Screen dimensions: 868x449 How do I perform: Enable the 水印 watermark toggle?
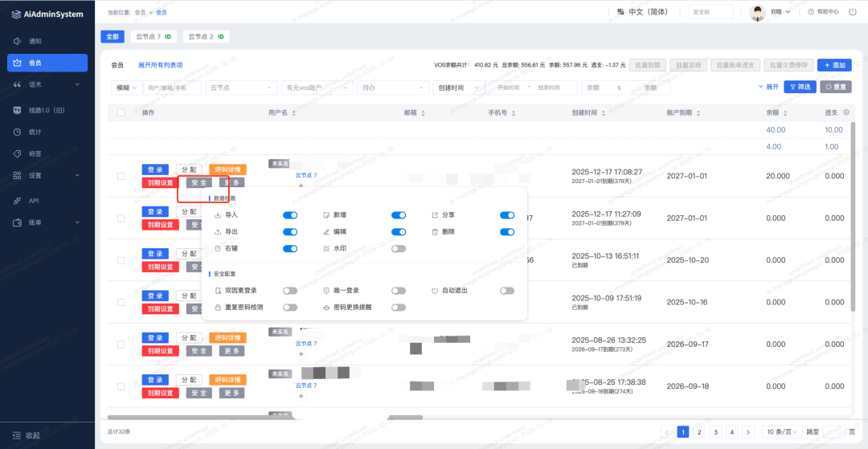(399, 249)
